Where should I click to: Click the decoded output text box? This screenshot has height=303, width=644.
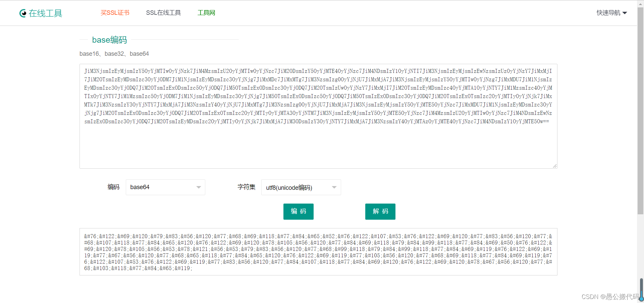(x=318, y=252)
